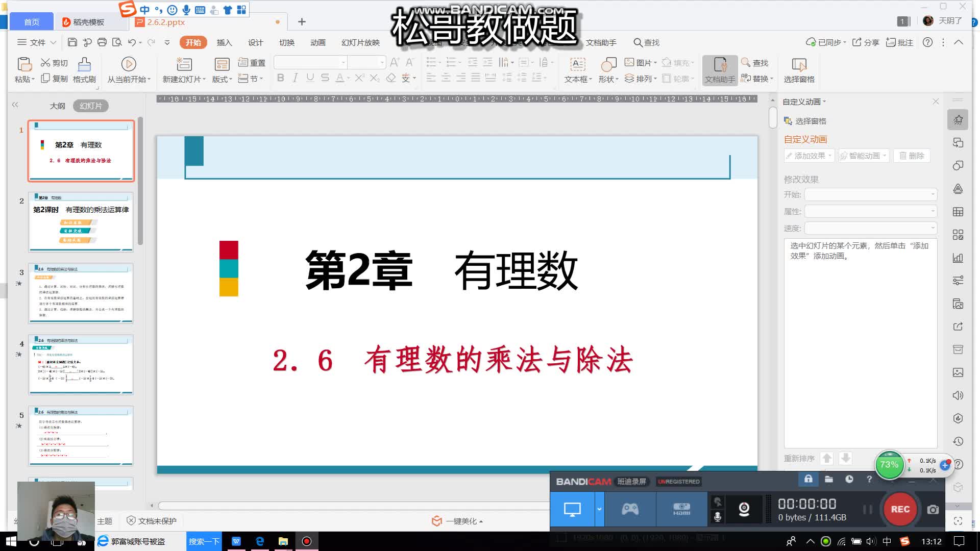This screenshot has width=980, height=551.
Task: Click the Doc Assistant (文档助手) ribbon button
Action: (720, 70)
